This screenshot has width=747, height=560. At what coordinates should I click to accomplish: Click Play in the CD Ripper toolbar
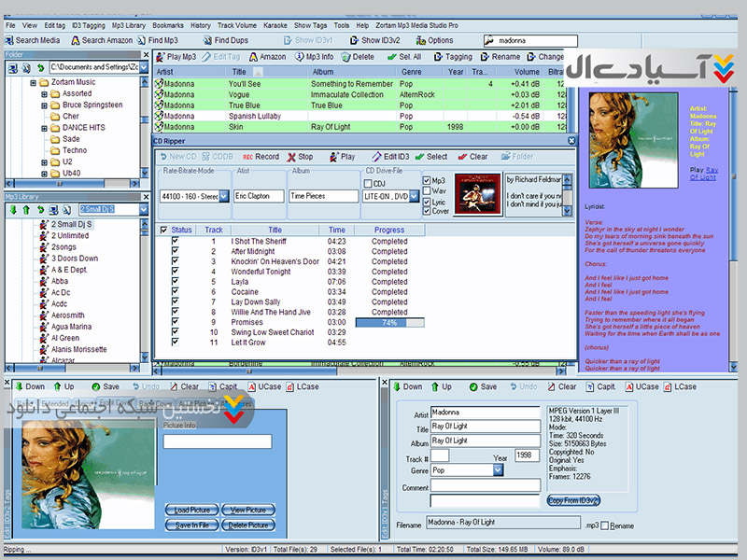341,157
